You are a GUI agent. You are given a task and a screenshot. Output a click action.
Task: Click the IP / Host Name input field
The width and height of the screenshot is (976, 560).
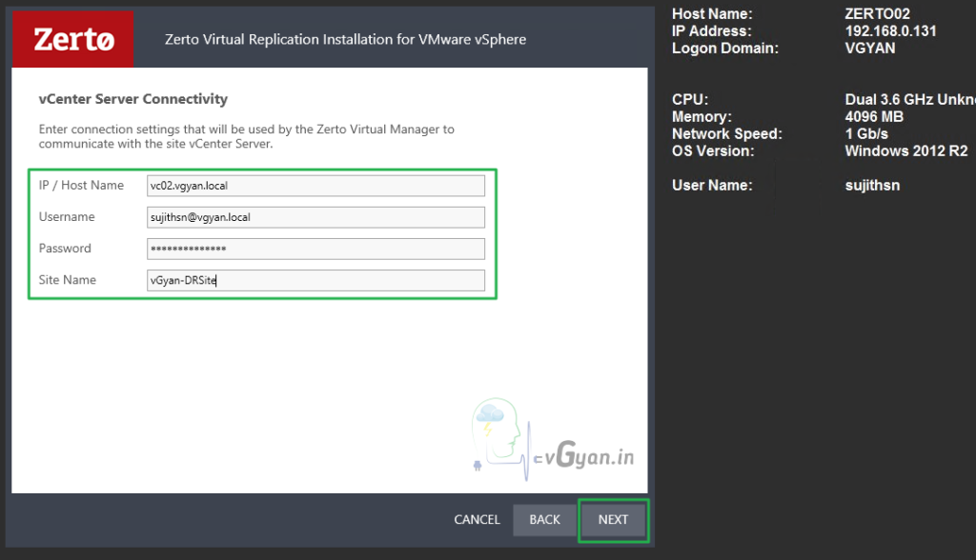315,185
